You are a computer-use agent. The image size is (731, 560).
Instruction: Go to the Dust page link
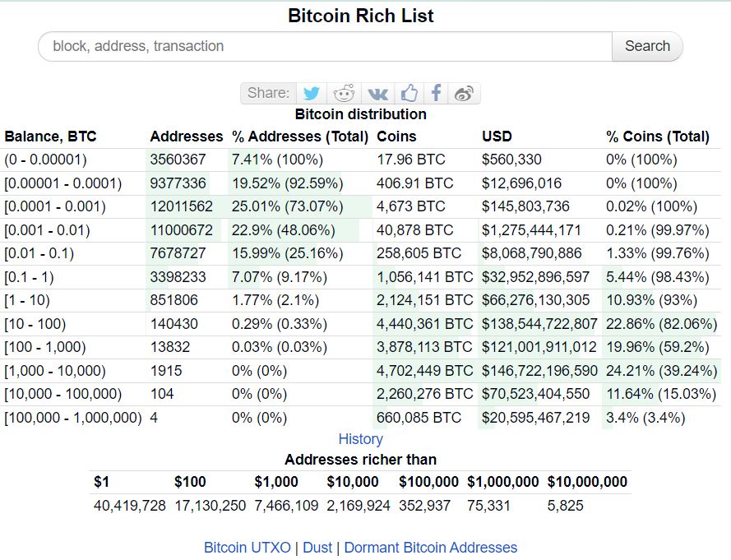pos(317,547)
